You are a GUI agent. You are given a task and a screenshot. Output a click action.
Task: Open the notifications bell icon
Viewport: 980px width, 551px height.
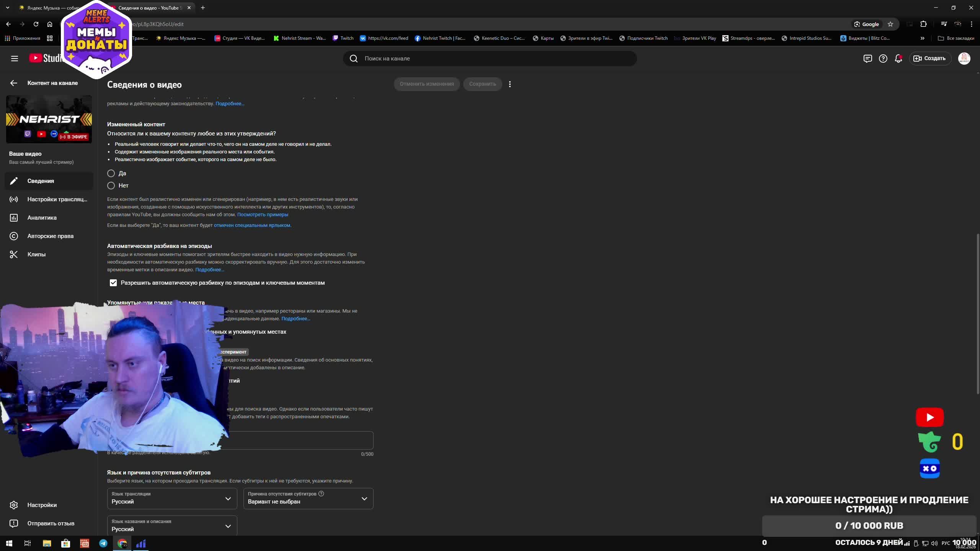coord(898,59)
